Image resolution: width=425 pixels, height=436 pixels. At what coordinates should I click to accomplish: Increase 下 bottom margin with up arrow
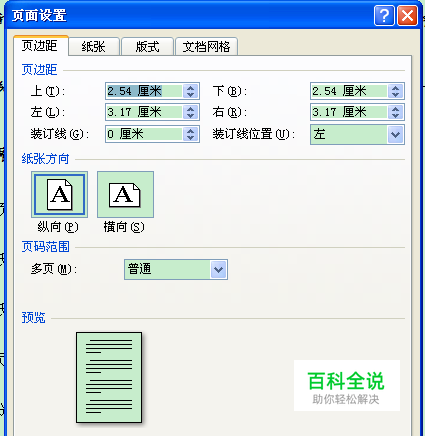tap(396, 88)
